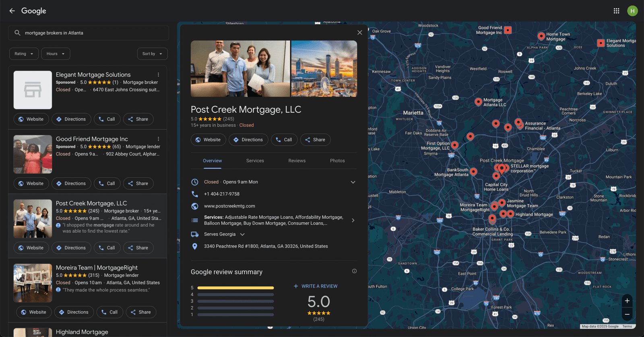Viewport: 644px width, 337px height.
Task: Open the Google apps grid
Action: pos(616,11)
